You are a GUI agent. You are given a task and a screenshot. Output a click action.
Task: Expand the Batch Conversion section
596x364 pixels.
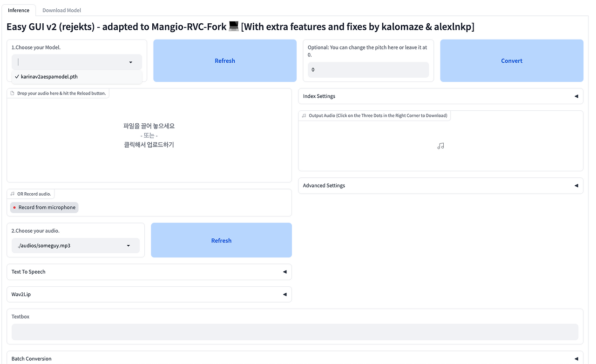pyautogui.click(x=295, y=358)
